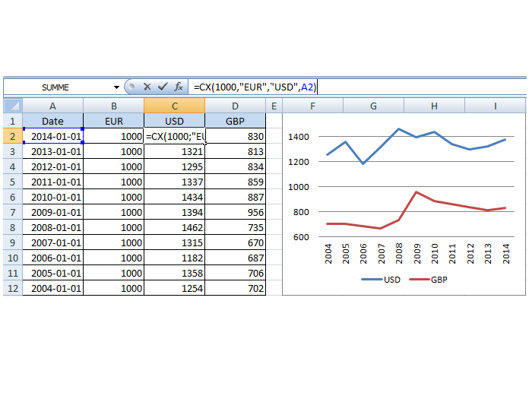
Task: Select column header A
Action: click(x=52, y=106)
